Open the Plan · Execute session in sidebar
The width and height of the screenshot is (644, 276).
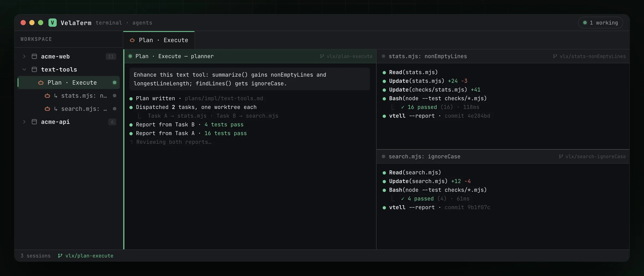pyautogui.click(x=69, y=83)
